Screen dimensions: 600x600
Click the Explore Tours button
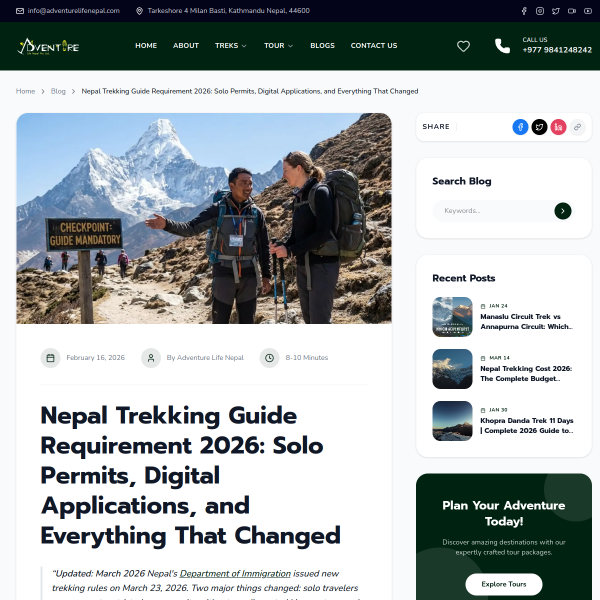pos(504,584)
